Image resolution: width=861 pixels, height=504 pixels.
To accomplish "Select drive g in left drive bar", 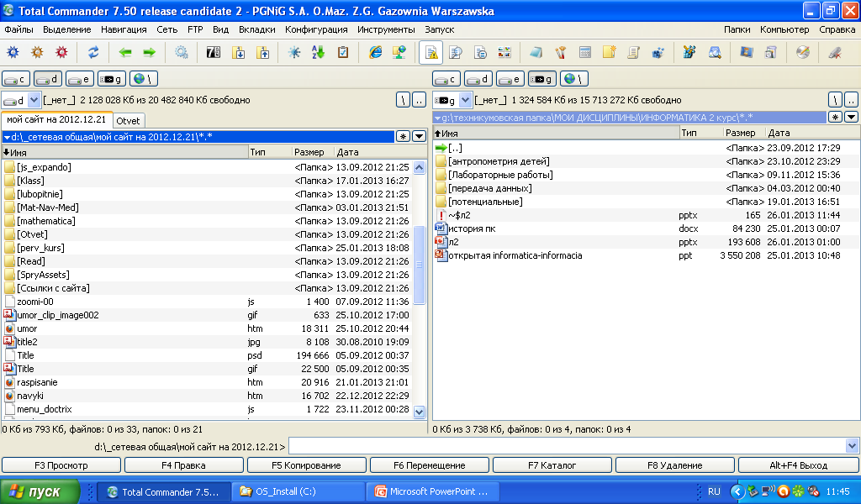I will coord(112,79).
